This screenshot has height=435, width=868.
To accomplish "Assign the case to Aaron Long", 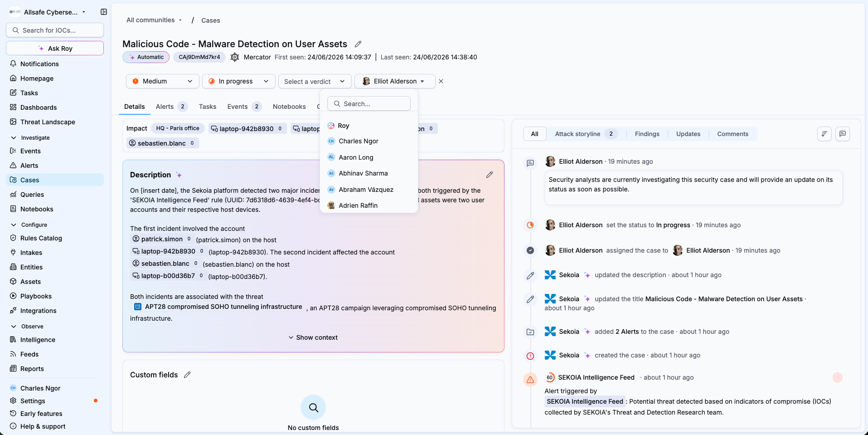I will (x=369, y=157).
